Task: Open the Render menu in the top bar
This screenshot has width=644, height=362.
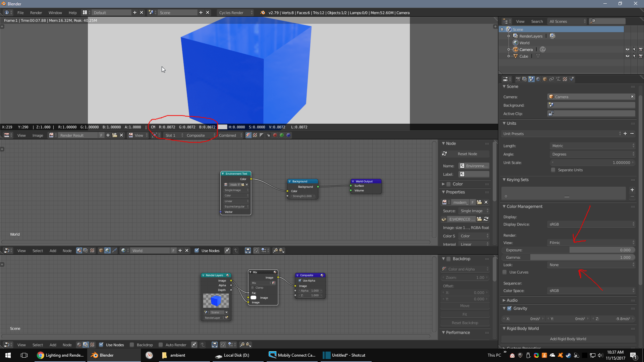Action: pos(36,13)
